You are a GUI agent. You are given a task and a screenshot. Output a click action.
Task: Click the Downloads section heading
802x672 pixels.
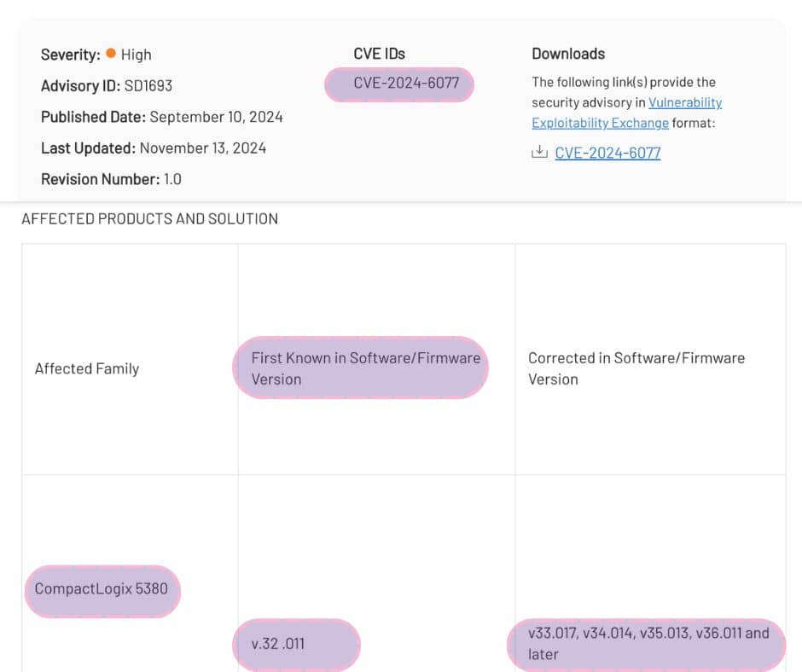(568, 53)
